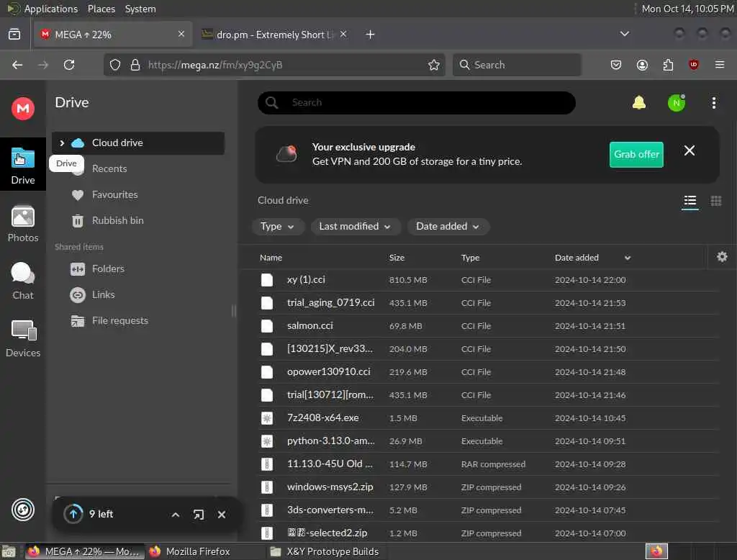Open uBlock Origin extension icon

click(x=693, y=65)
